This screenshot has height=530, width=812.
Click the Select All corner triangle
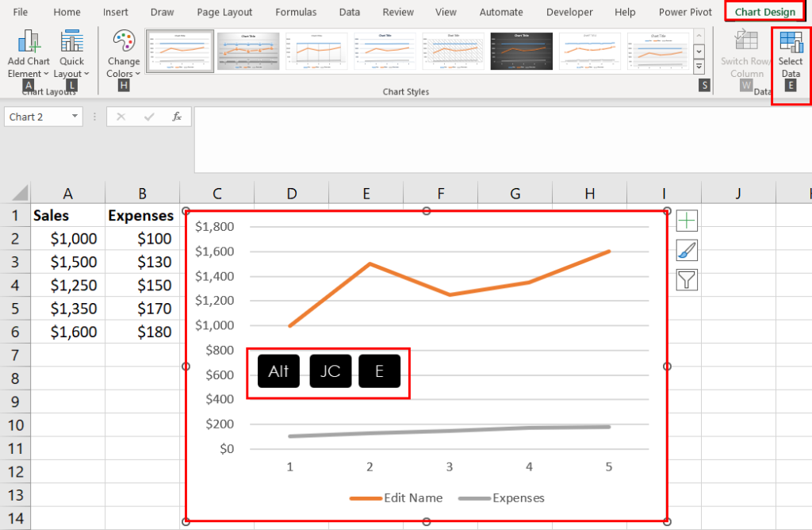[19, 193]
